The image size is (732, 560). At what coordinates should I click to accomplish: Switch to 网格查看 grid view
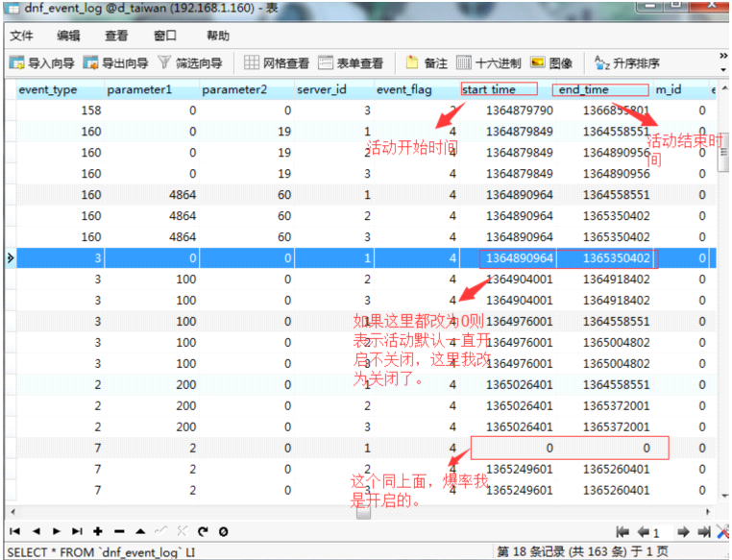pyautogui.click(x=277, y=63)
